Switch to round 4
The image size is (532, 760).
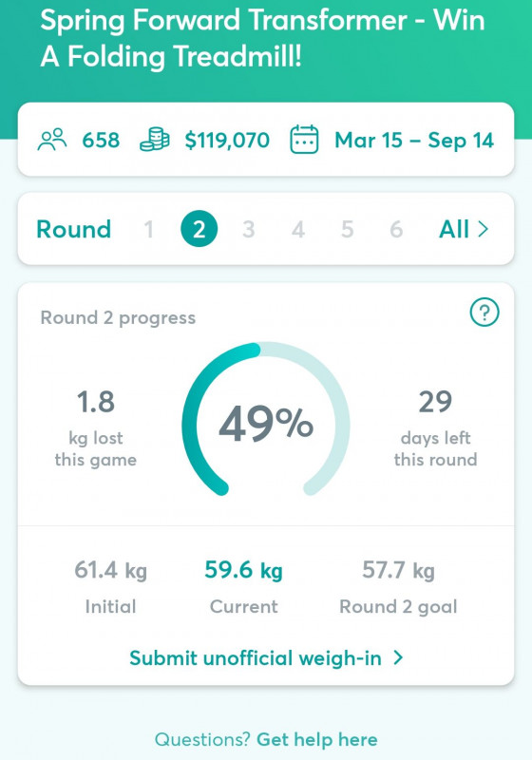tap(298, 229)
